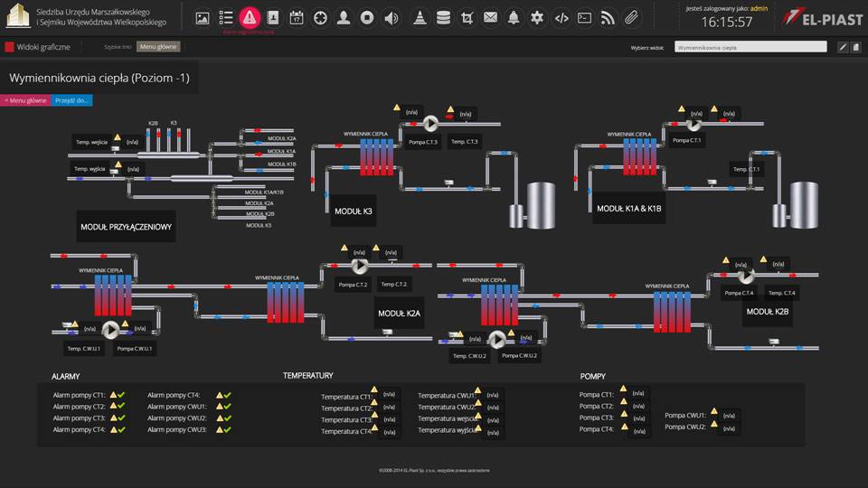Open the database stack icon
868x488 pixels.
pyautogui.click(x=443, y=17)
